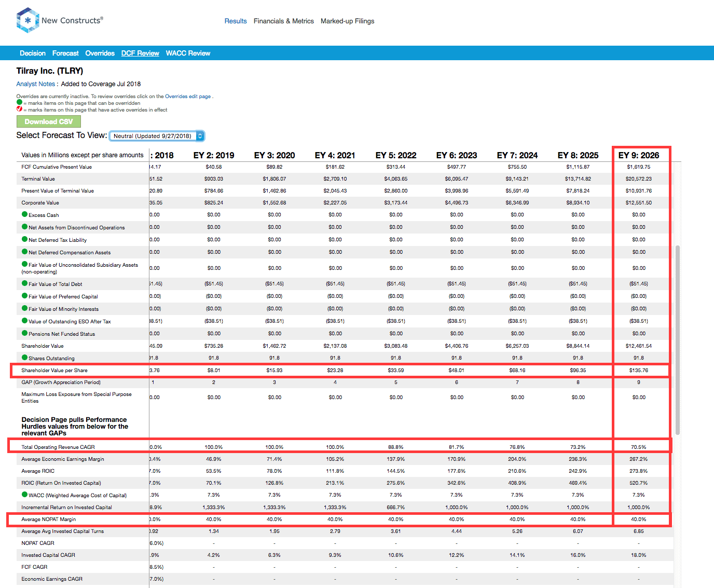The height and width of the screenshot is (588, 714).
Task: Click the green legend dot for overridable items
Action: point(19,102)
